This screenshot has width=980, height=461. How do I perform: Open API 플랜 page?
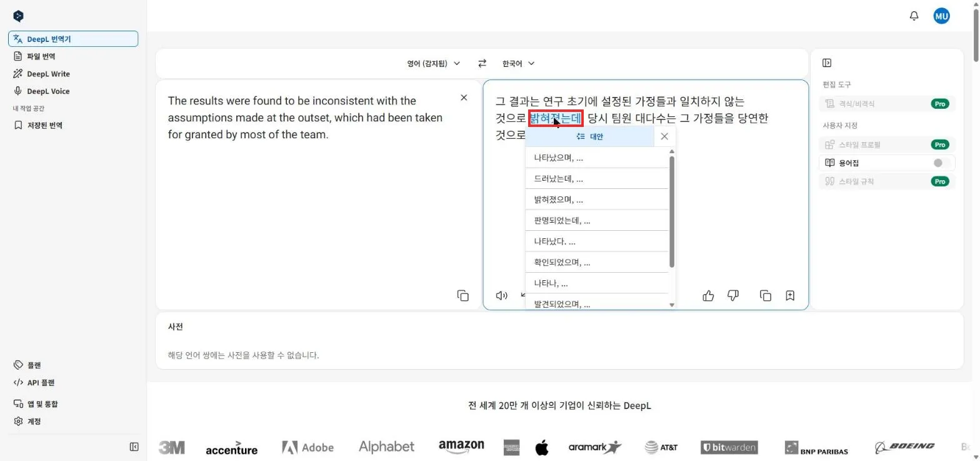(73, 383)
